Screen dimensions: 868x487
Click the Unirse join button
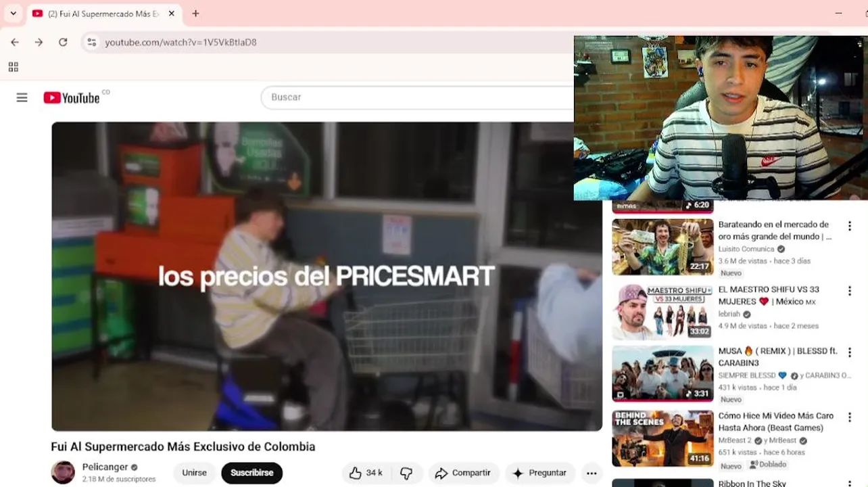(194, 473)
